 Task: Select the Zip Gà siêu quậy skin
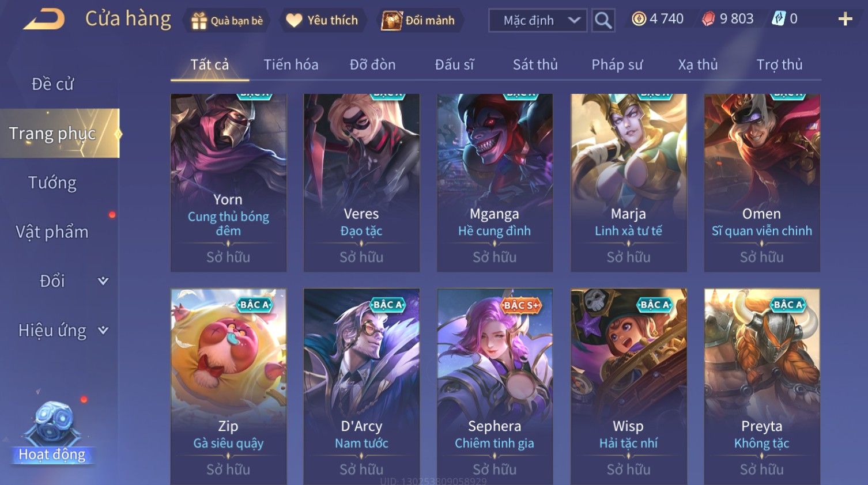(x=228, y=386)
